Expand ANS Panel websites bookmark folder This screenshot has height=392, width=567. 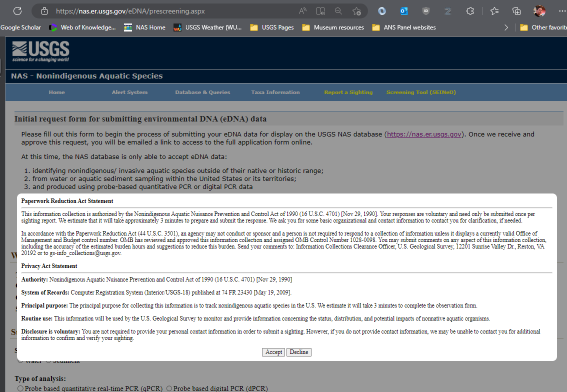[x=404, y=27]
